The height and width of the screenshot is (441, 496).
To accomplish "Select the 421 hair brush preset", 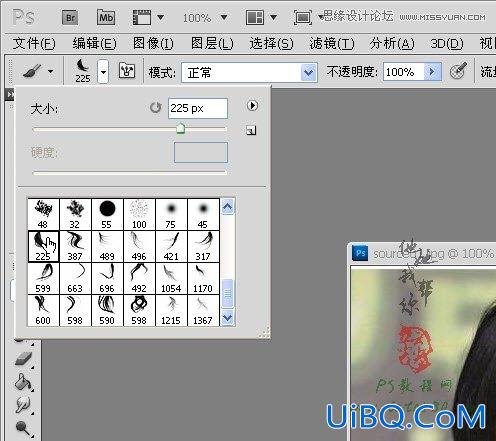I will (171, 246).
